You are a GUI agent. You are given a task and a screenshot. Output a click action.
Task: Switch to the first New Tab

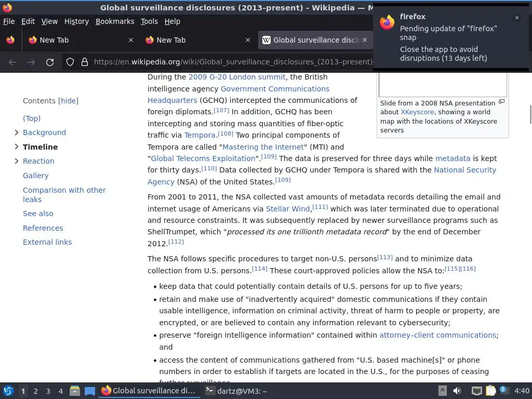click(81, 40)
